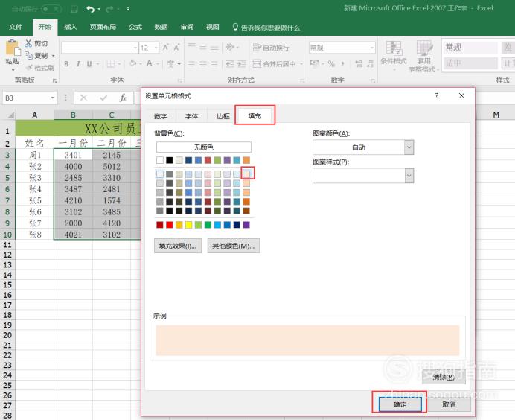Click the formula bar confirm checkmark

pyautogui.click(x=103, y=98)
